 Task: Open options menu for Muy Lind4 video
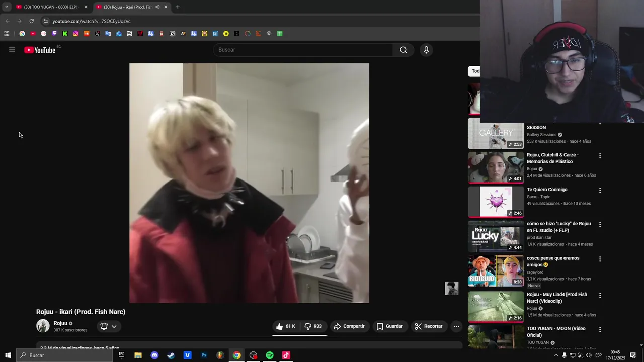click(x=600, y=295)
